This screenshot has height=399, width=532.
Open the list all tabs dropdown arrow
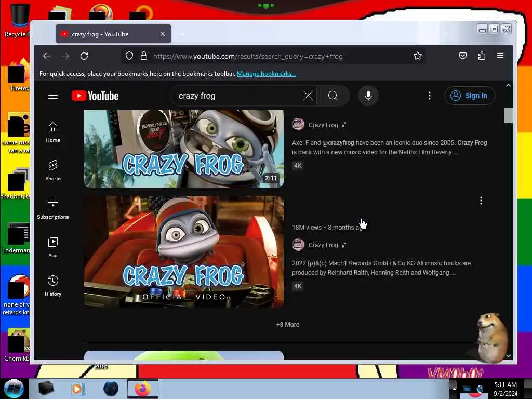point(446,34)
